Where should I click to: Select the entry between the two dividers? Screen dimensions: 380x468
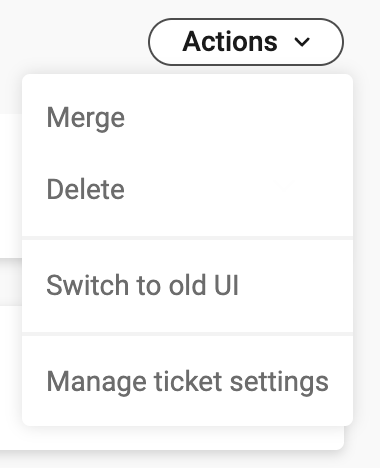pyautogui.click(x=187, y=285)
